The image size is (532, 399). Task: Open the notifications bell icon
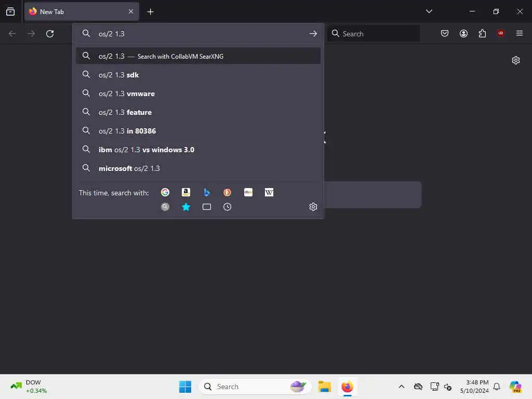coord(497,387)
